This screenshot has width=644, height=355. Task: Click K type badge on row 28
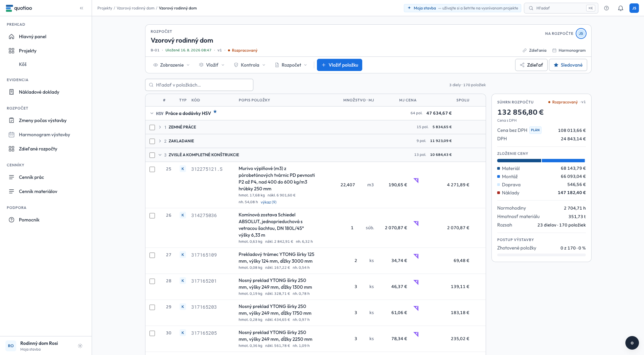pyautogui.click(x=183, y=281)
